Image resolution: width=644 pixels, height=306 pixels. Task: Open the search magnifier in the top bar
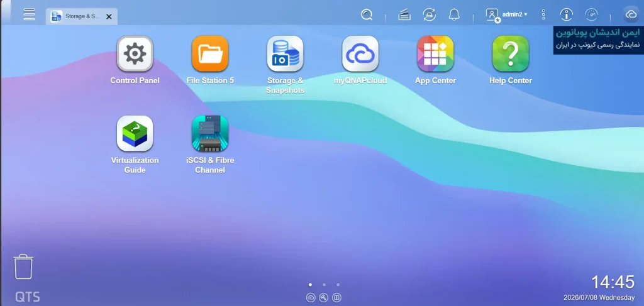click(x=367, y=15)
